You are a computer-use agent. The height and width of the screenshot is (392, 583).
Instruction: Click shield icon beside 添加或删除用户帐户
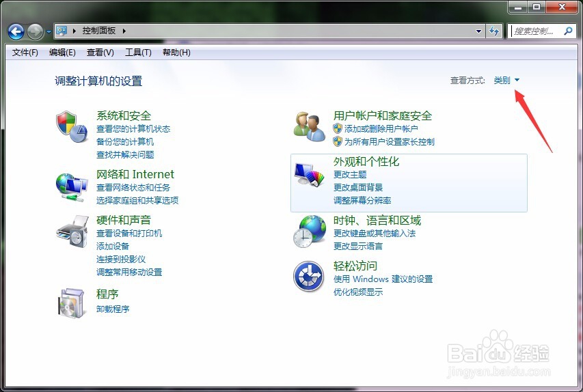pos(337,128)
